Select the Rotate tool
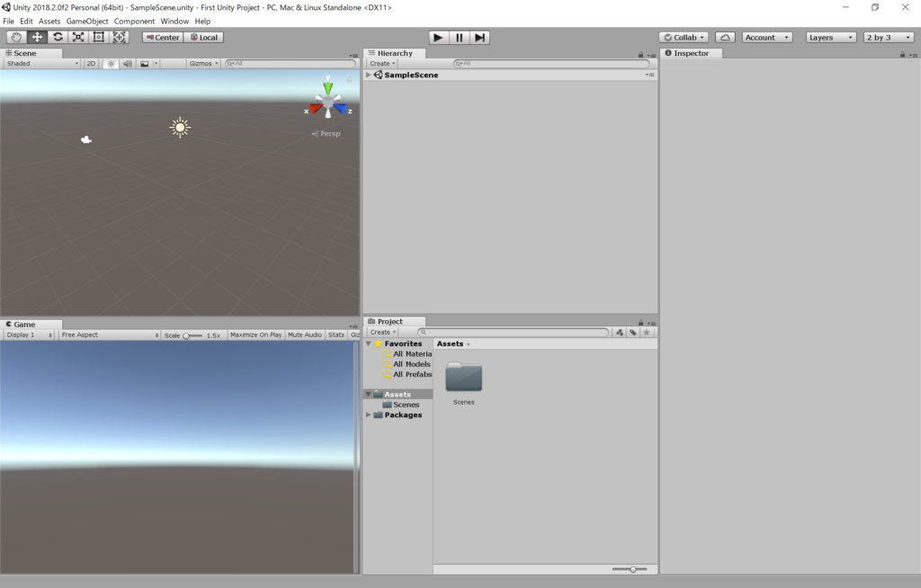Image resolution: width=921 pixels, height=588 pixels. click(x=58, y=37)
